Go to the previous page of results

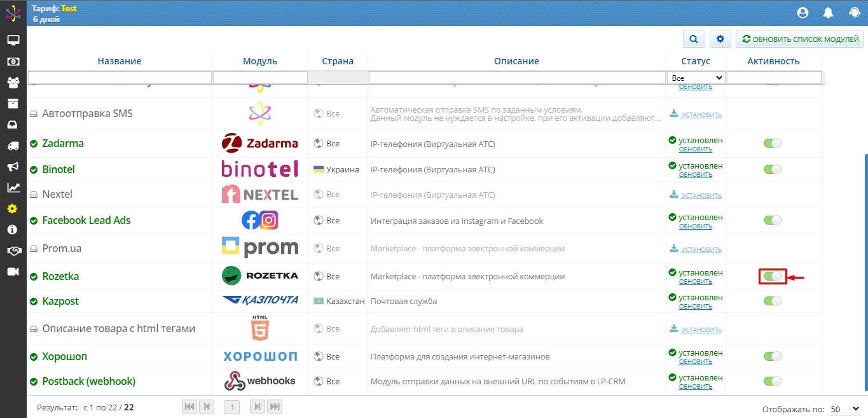pos(207,407)
